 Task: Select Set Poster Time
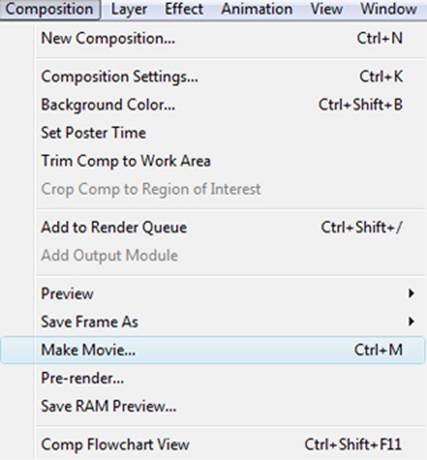pyautogui.click(x=213, y=133)
